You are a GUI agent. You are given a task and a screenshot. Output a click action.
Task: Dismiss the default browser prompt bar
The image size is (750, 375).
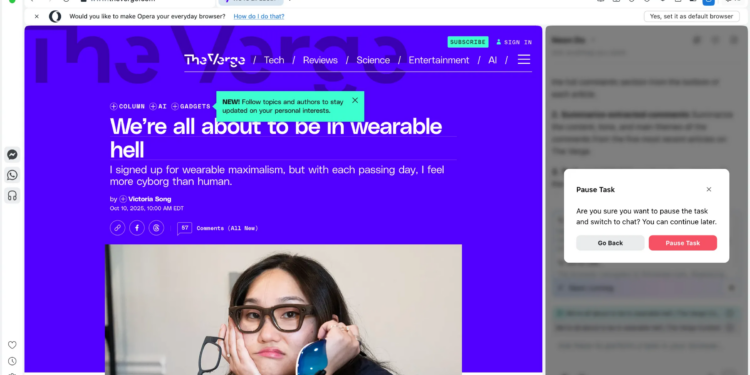click(x=36, y=16)
